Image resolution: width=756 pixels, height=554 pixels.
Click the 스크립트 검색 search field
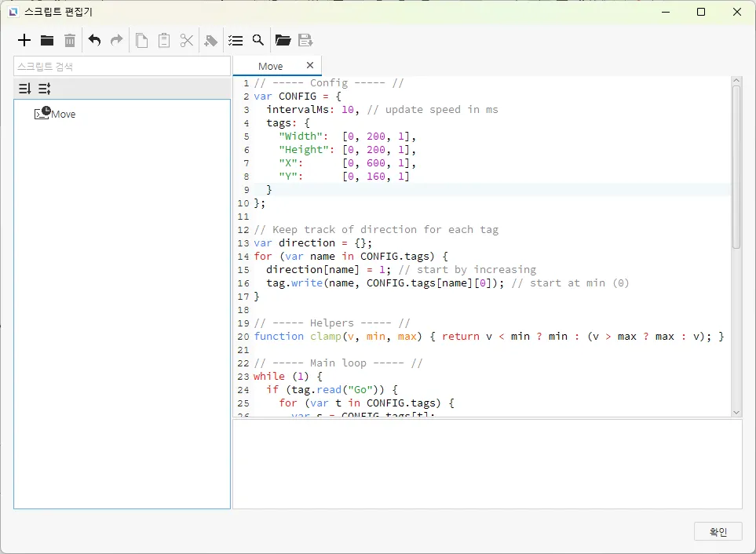pyautogui.click(x=122, y=67)
